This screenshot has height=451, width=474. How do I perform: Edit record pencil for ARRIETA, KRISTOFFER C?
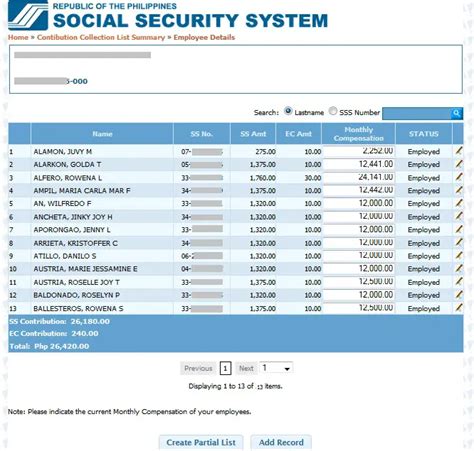coord(459,242)
